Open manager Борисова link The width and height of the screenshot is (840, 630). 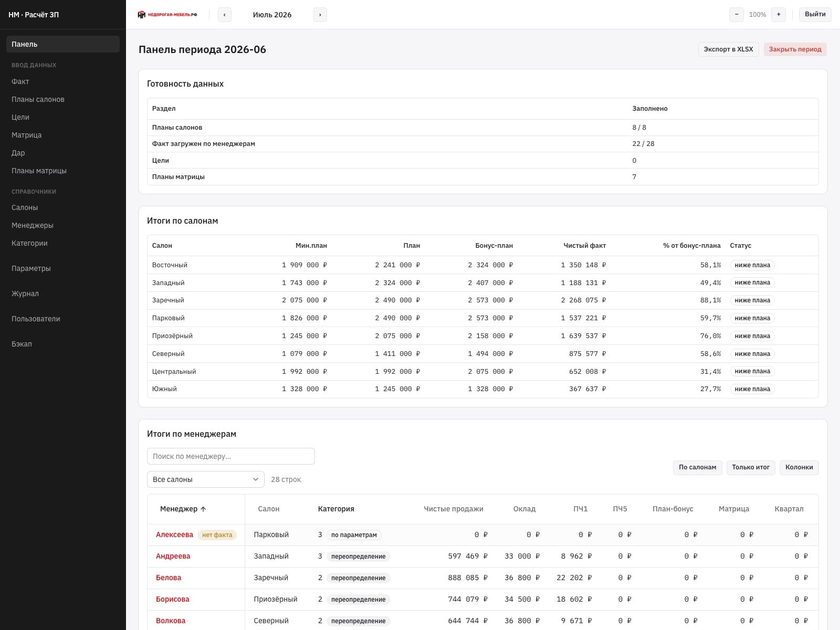click(173, 599)
